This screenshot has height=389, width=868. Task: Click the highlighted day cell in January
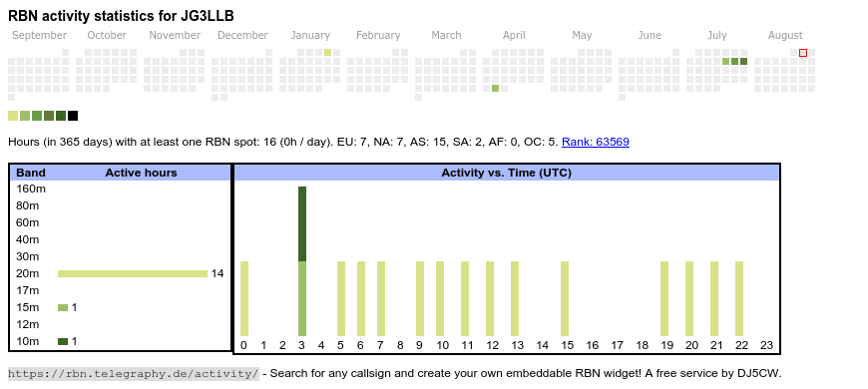[x=327, y=53]
